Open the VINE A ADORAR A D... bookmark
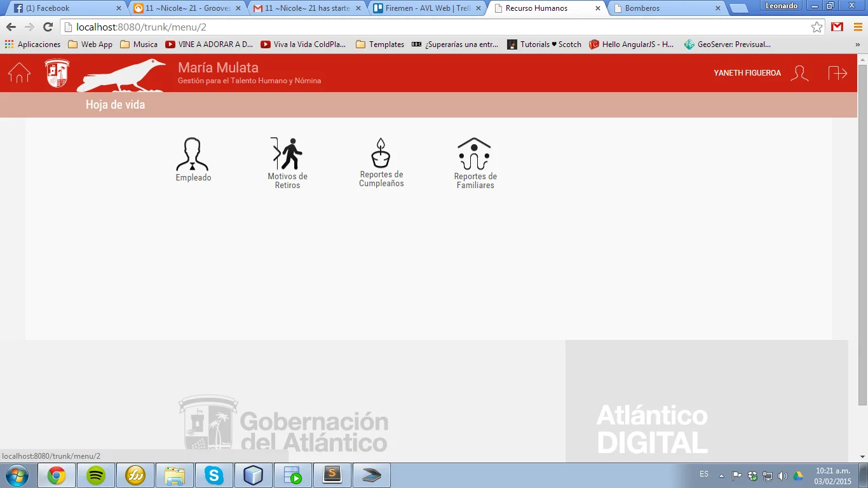The height and width of the screenshot is (488, 868). pyautogui.click(x=209, y=44)
